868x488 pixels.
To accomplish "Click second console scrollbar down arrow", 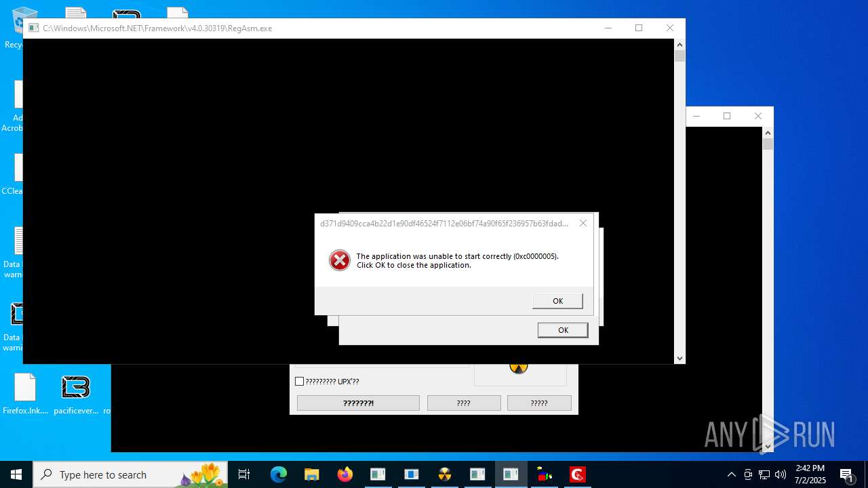I will point(768,447).
